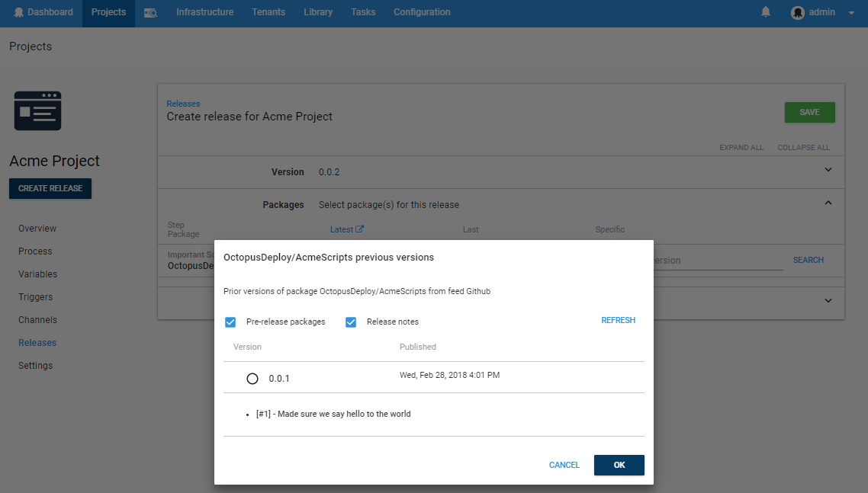Click OK in the previous versions dialog
868x493 pixels.
pos(619,465)
